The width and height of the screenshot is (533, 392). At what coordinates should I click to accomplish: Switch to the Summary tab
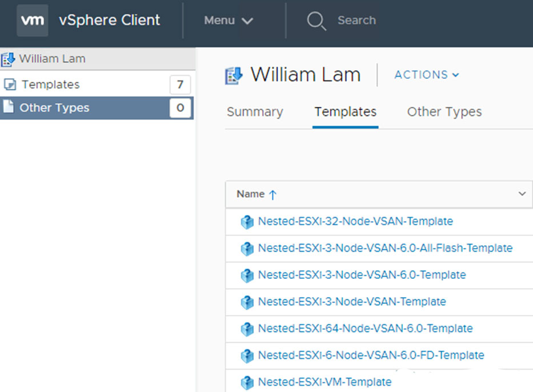[x=255, y=112]
